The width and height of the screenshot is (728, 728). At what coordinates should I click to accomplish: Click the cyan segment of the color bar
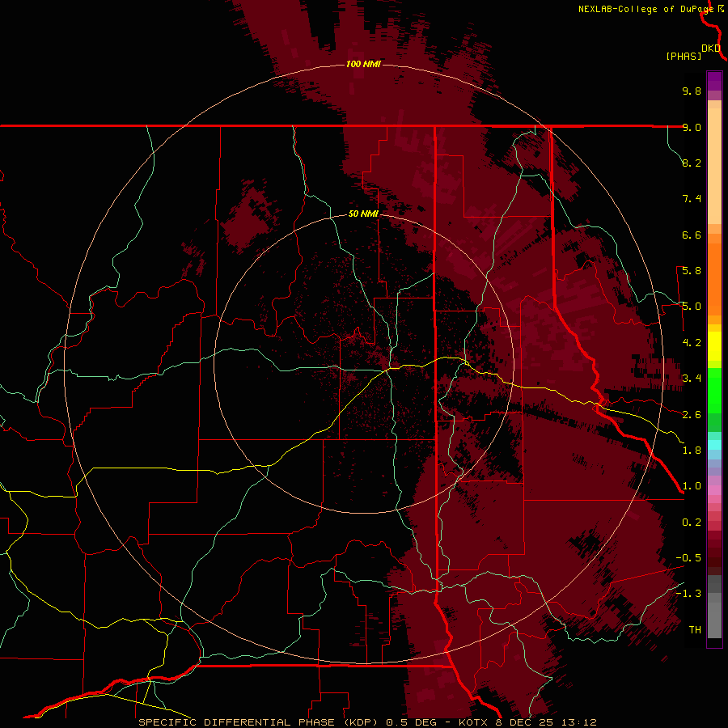click(714, 445)
